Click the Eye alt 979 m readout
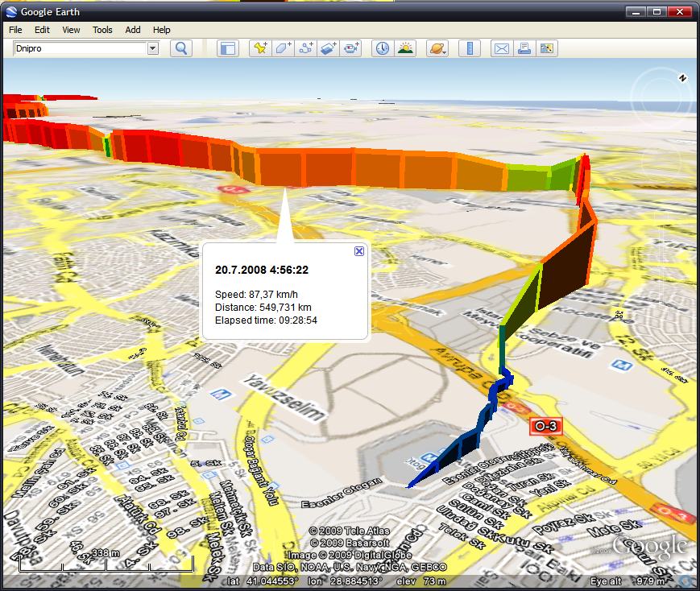 click(x=628, y=581)
